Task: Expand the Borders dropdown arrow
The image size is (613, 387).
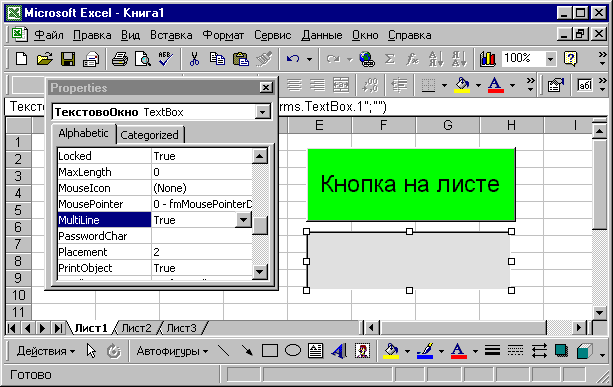Action: (x=444, y=85)
